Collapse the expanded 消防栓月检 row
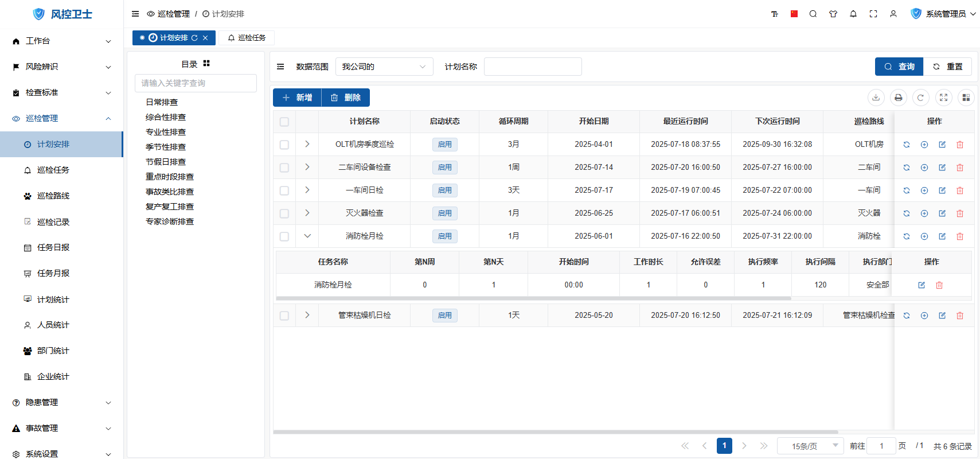This screenshot has width=980, height=459. point(307,236)
